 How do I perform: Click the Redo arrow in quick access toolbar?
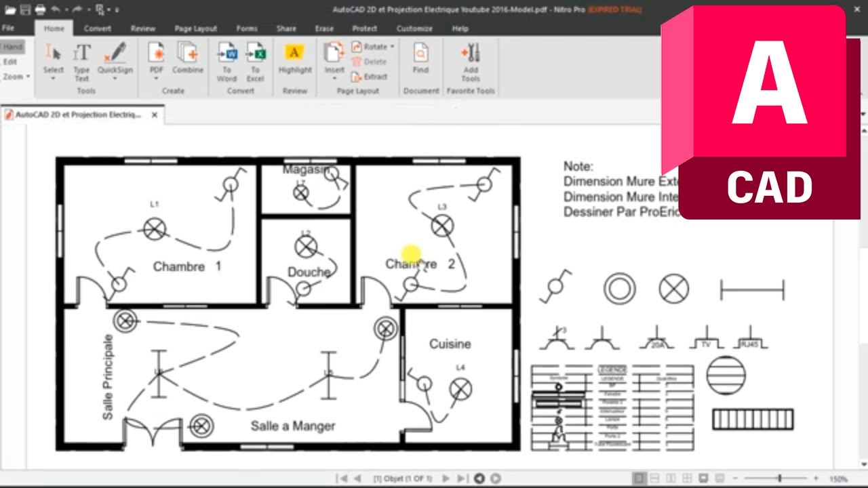click(77, 9)
